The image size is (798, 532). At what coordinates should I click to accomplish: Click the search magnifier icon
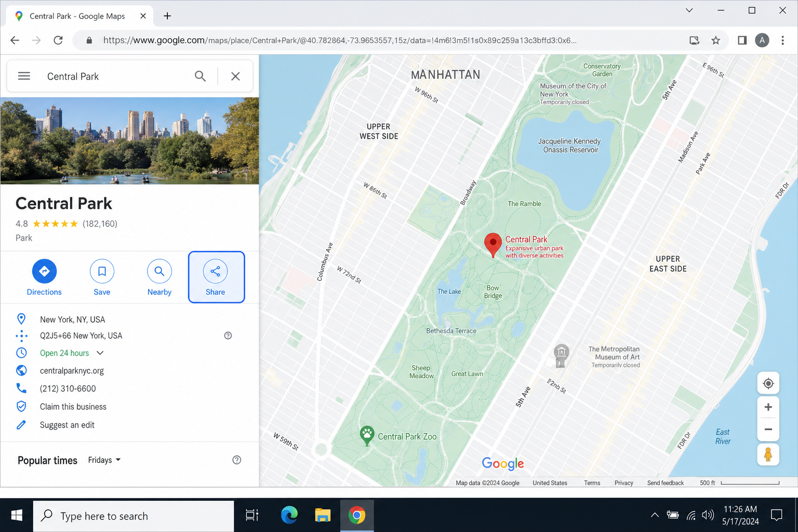(x=200, y=76)
